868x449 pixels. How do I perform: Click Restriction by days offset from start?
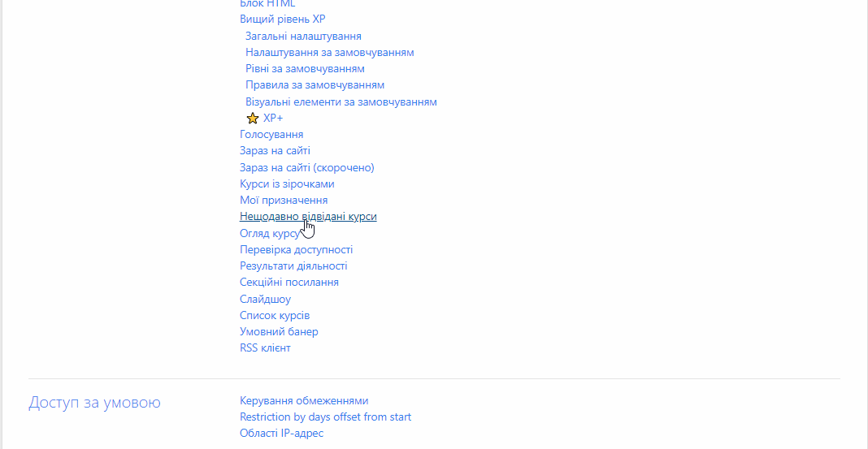325,417
